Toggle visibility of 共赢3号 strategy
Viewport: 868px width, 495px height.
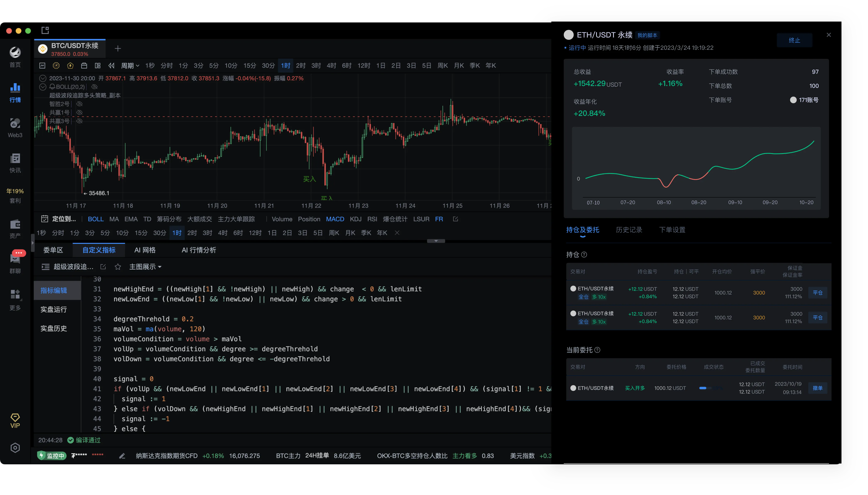tap(79, 121)
